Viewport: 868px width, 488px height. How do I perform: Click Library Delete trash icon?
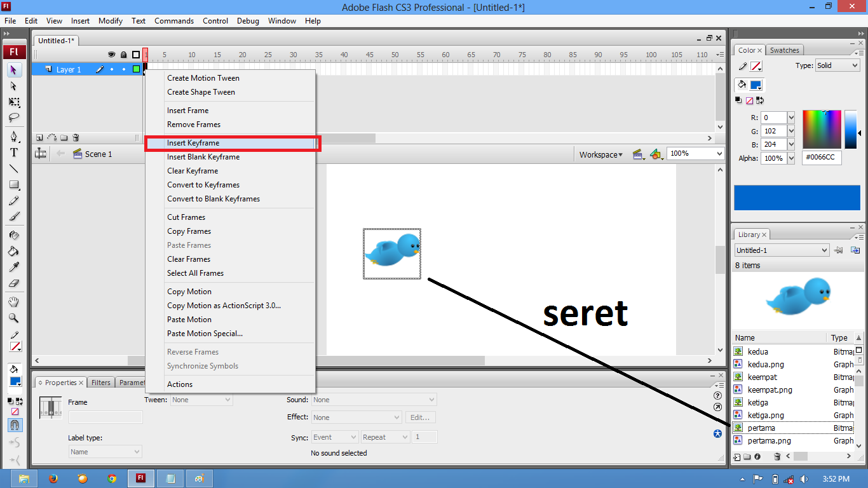[777, 456]
